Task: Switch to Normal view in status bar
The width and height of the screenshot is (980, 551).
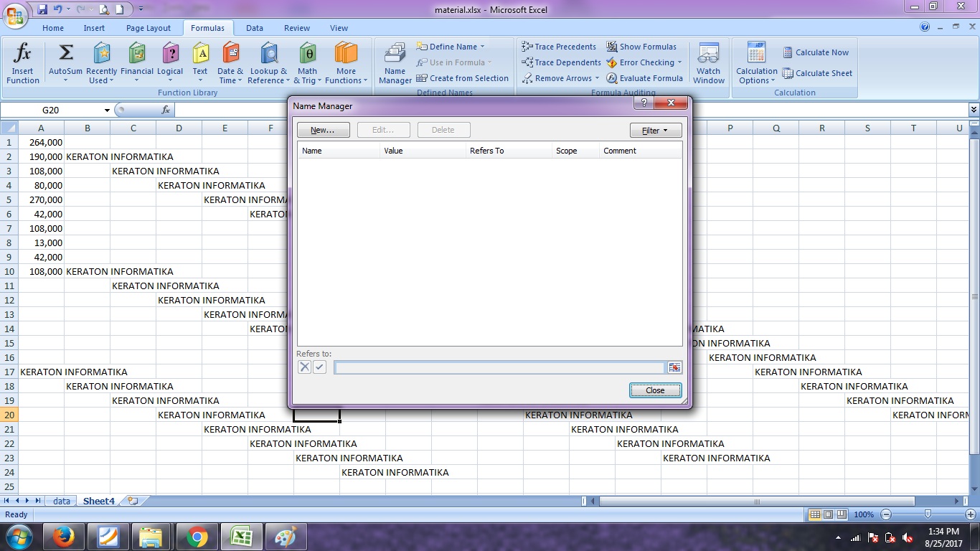Action: pyautogui.click(x=814, y=514)
